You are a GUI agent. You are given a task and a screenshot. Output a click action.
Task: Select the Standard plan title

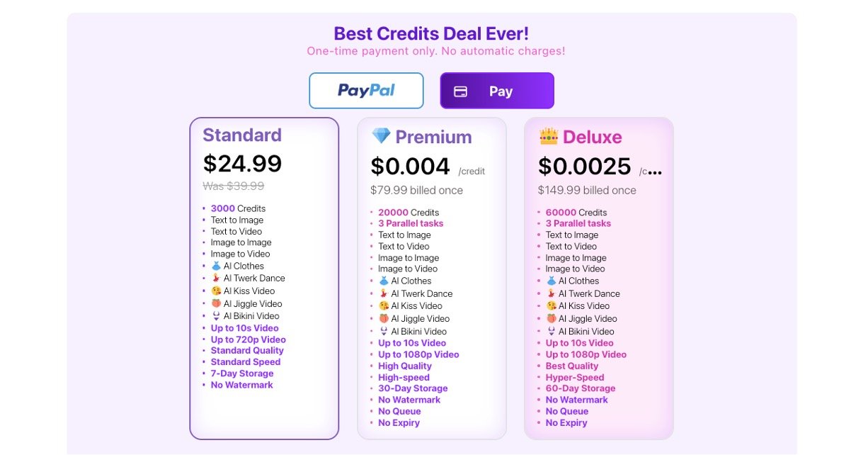coord(242,135)
